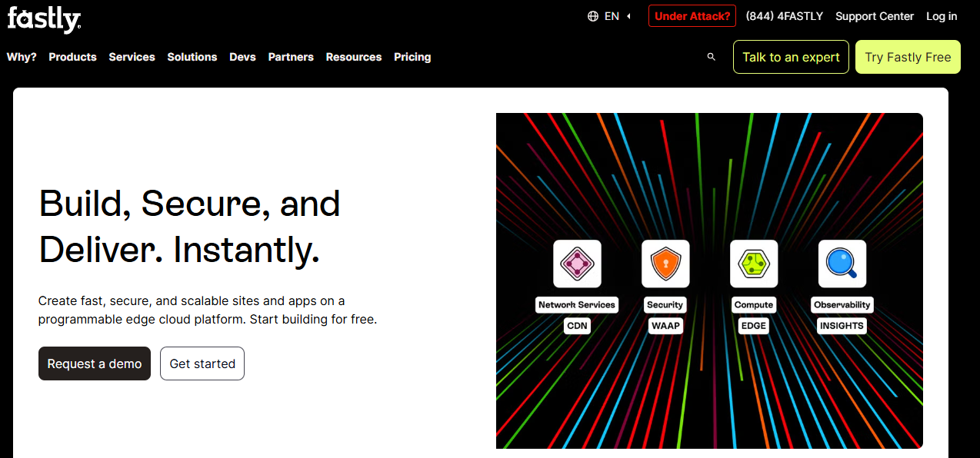
Task: Open the Partners menu
Action: pos(291,57)
